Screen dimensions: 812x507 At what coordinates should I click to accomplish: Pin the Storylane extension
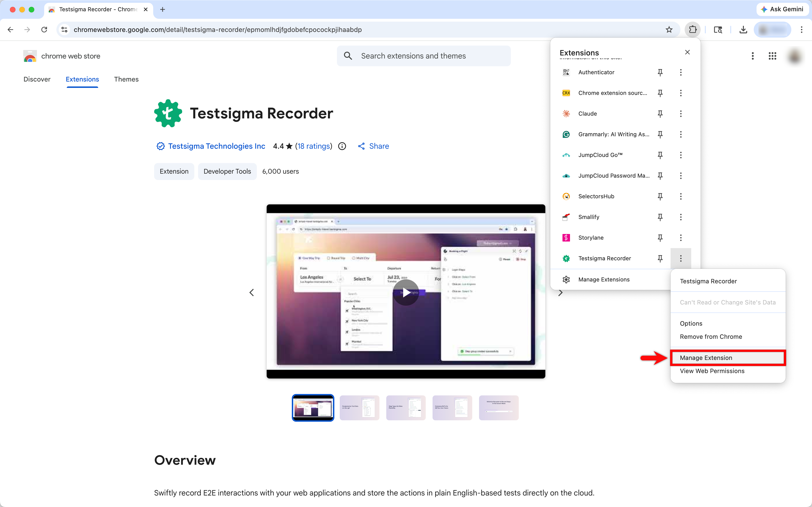coord(660,238)
